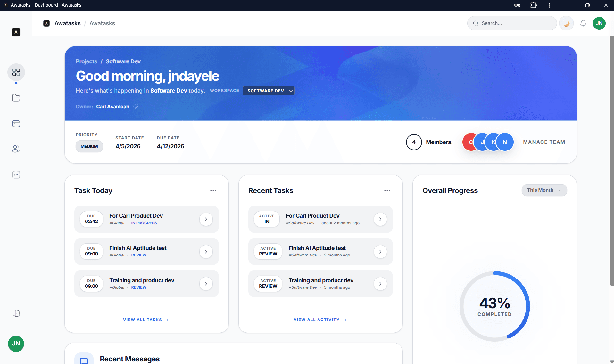The image size is (614, 364).
Task: Click View All Activity link
Action: pyautogui.click(x=320, y=320)
